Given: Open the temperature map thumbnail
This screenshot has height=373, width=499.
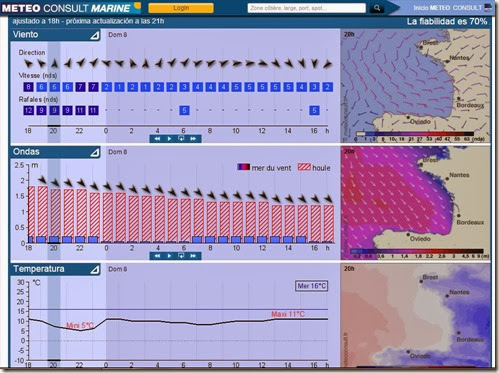Looking at the screenshot, I should pyautogui.click(x=415, y=316).
